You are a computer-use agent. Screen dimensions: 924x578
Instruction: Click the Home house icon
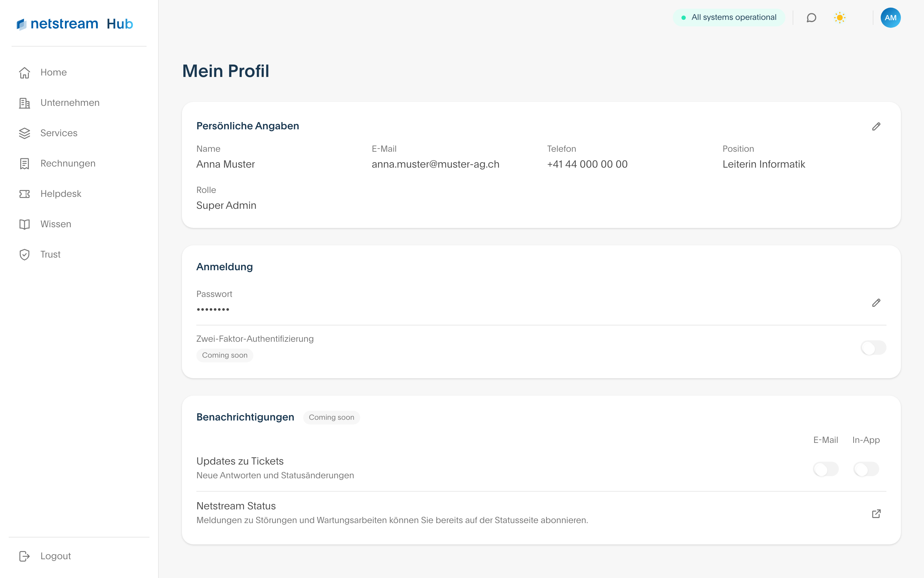[x=25, y=72]
